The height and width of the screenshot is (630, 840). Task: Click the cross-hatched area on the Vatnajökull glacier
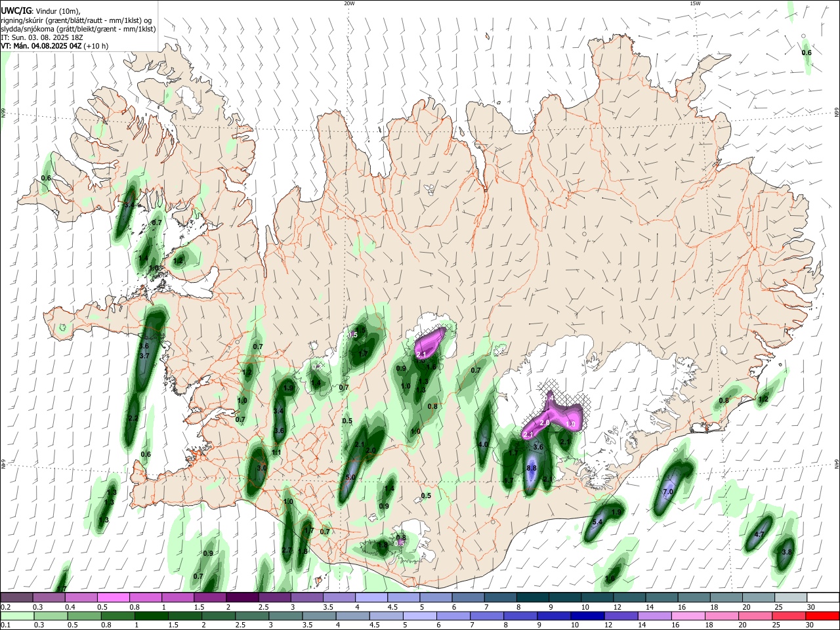pos(566,398)
